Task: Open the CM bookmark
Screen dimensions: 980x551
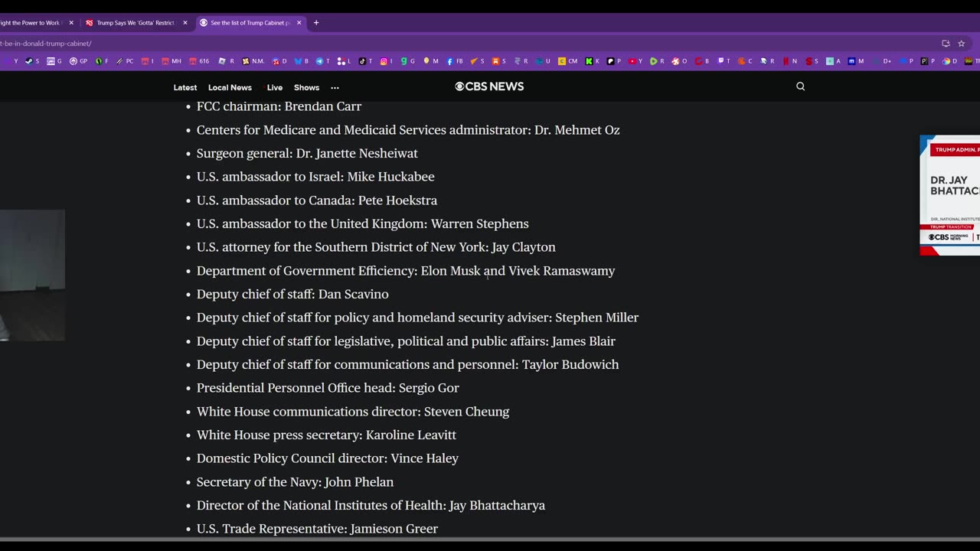Action: tap(568, 61)
